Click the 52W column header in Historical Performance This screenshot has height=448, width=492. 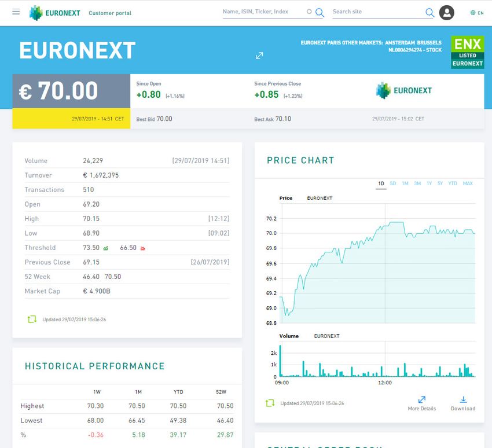221,392
